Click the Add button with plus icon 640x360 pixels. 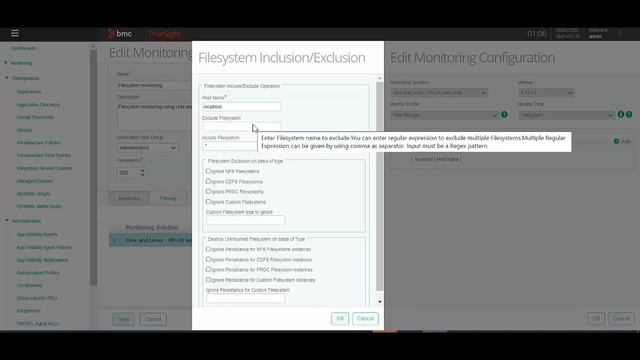coord(622,141)
